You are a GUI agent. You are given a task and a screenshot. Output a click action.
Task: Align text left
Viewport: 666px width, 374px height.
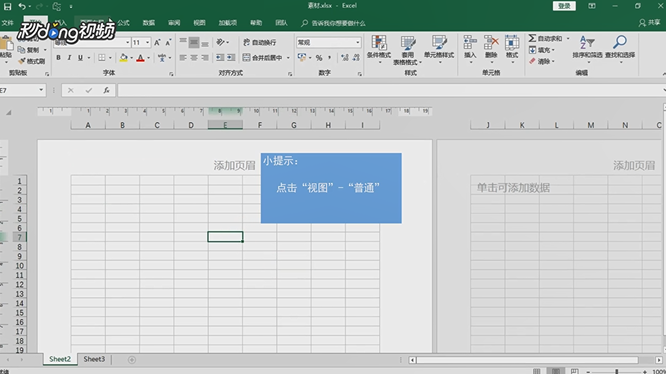183,58
